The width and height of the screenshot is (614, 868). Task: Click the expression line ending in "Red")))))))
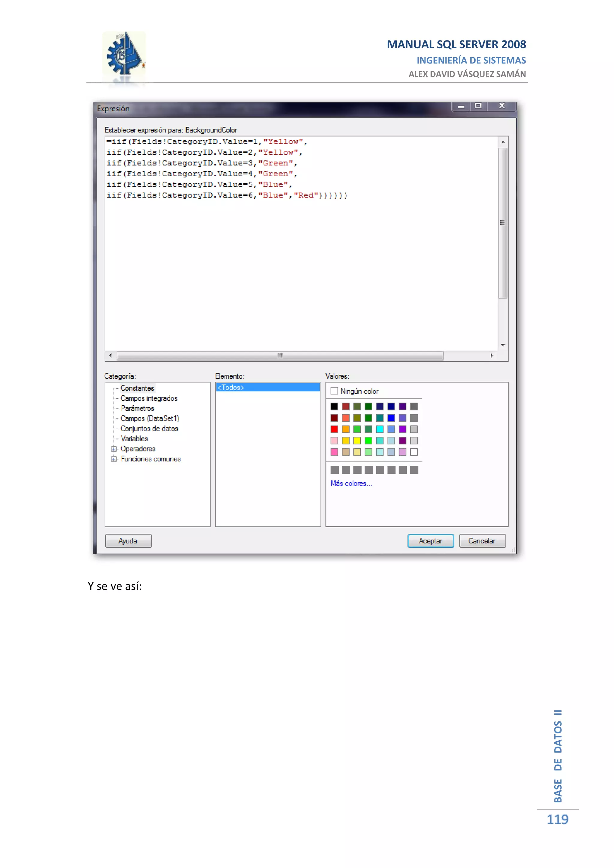(x=227, y=195)
